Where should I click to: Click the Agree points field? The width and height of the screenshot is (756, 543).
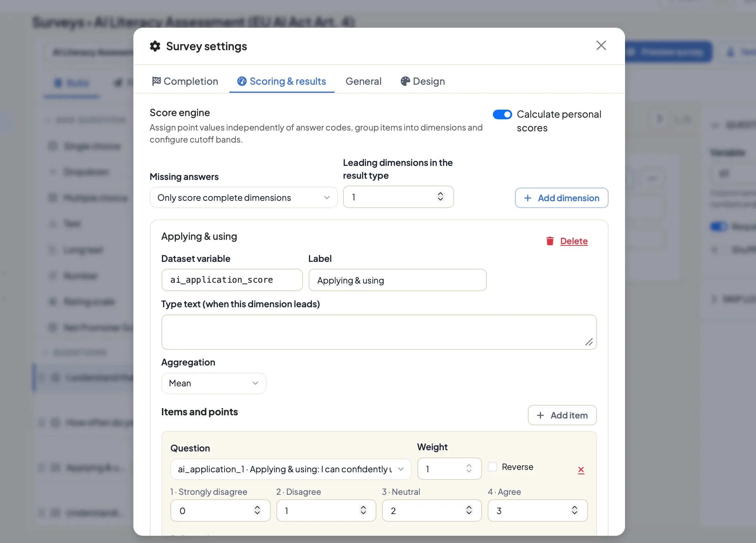coord(537,510)
